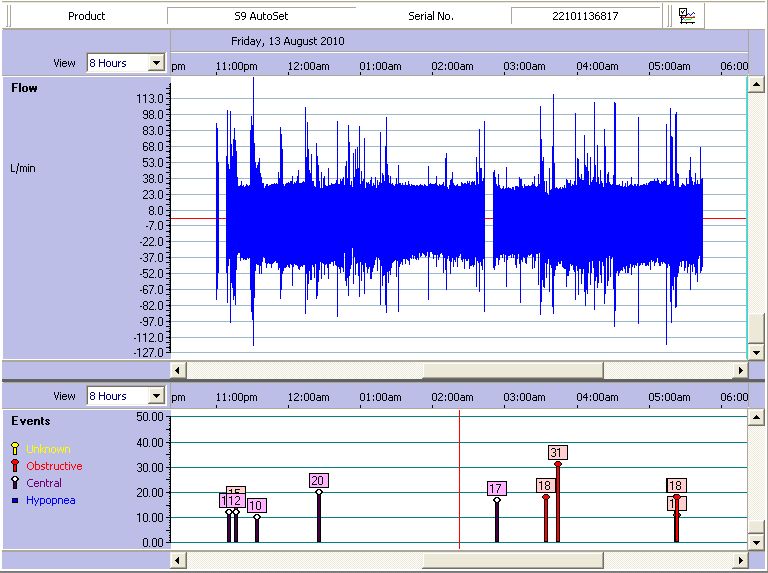This screenshot has height=573, width=768.
Task: Click the Hypopnea event legend marker
Action: 15,500
